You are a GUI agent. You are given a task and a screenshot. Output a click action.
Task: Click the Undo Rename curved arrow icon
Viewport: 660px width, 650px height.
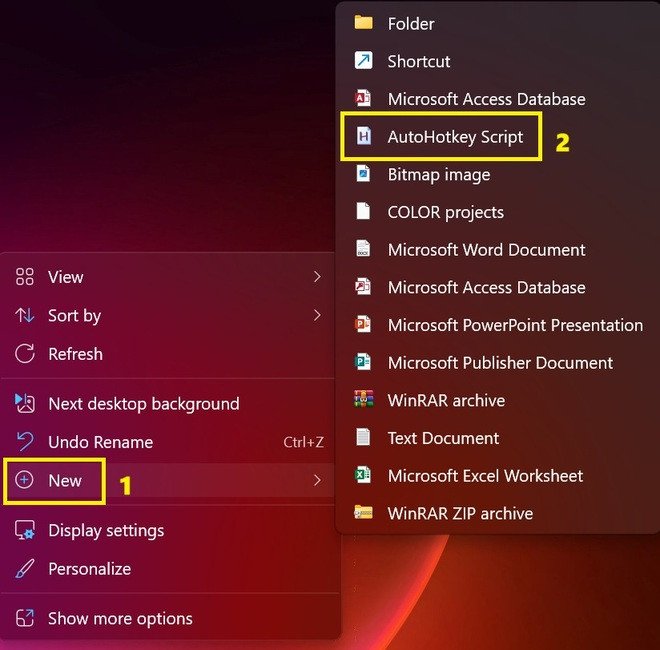pos(24,442)
